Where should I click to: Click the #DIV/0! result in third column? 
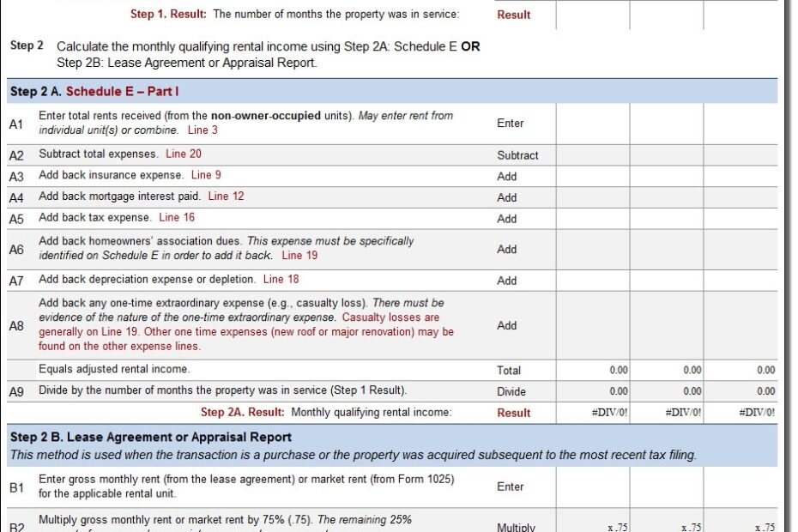(x=758, y=413)
